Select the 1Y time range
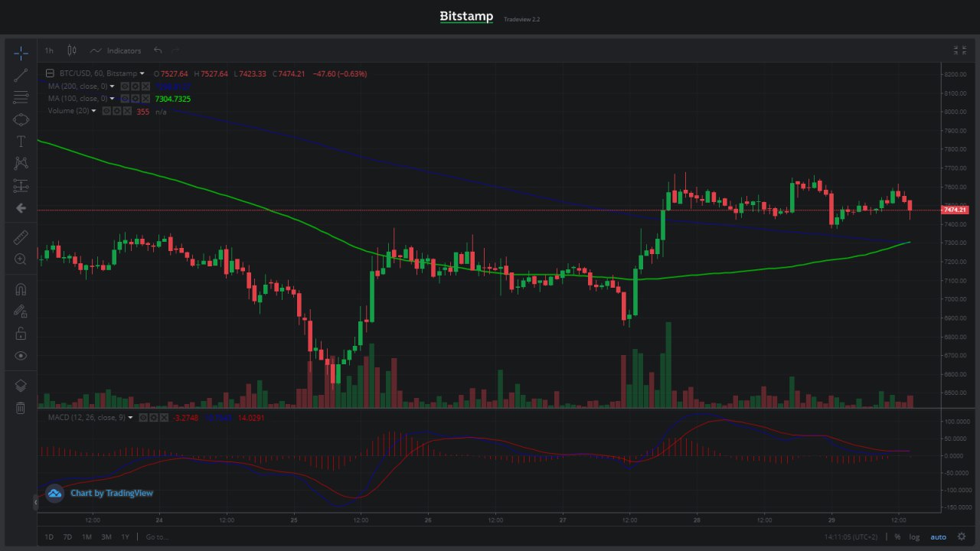Screen dimensions: 980x551 tap(125, 536)
